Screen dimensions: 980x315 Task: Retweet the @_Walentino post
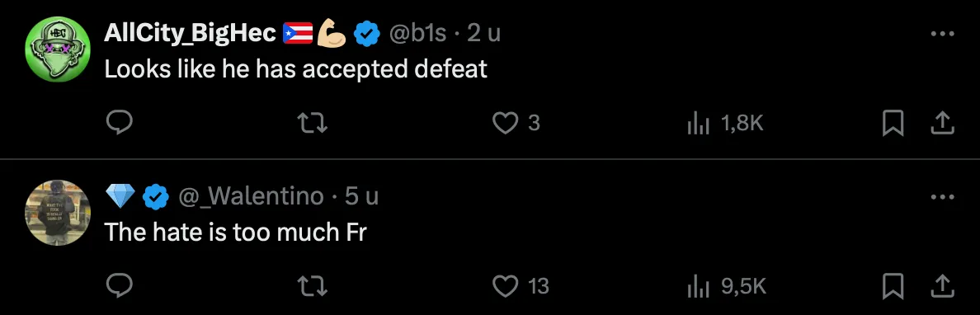313,285
